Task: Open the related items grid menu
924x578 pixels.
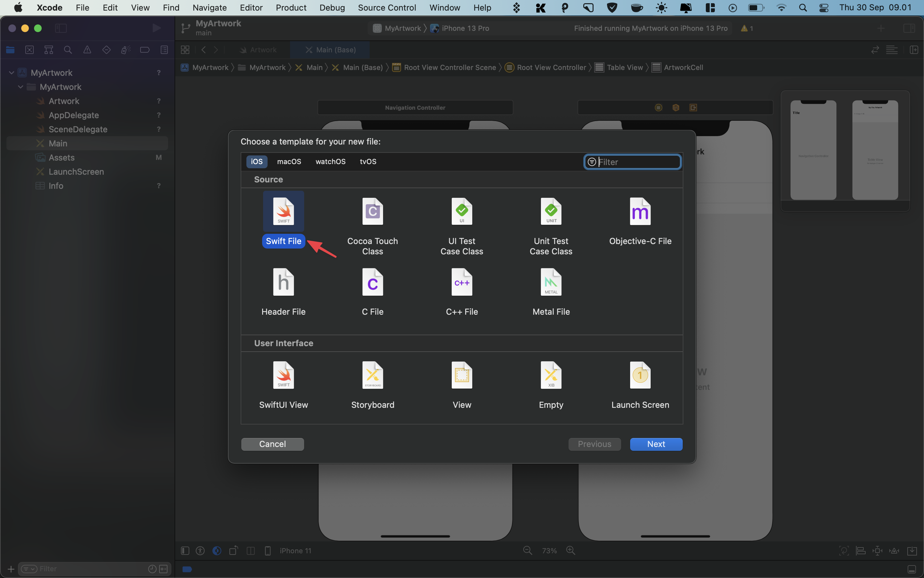Action: click(185, 50)
